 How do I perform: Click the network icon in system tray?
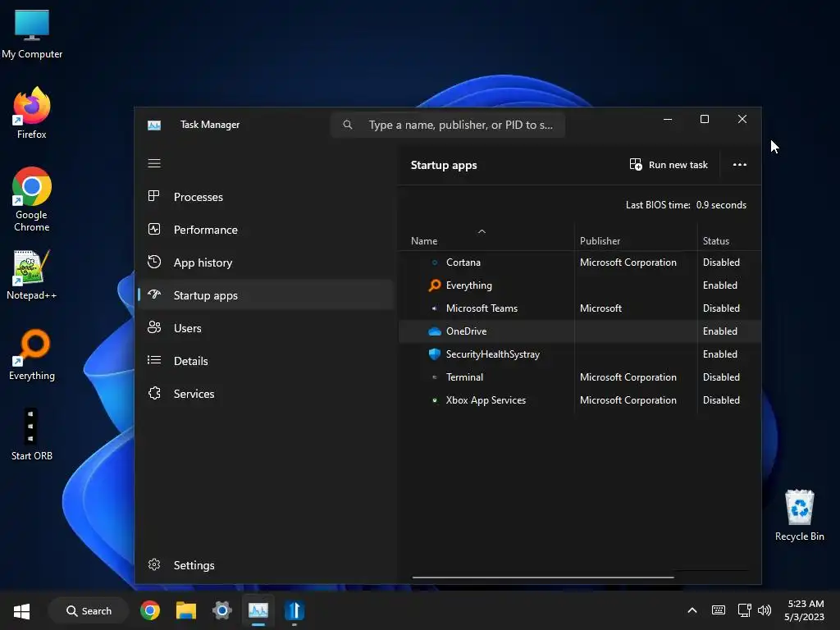click(x=743, y=610)
